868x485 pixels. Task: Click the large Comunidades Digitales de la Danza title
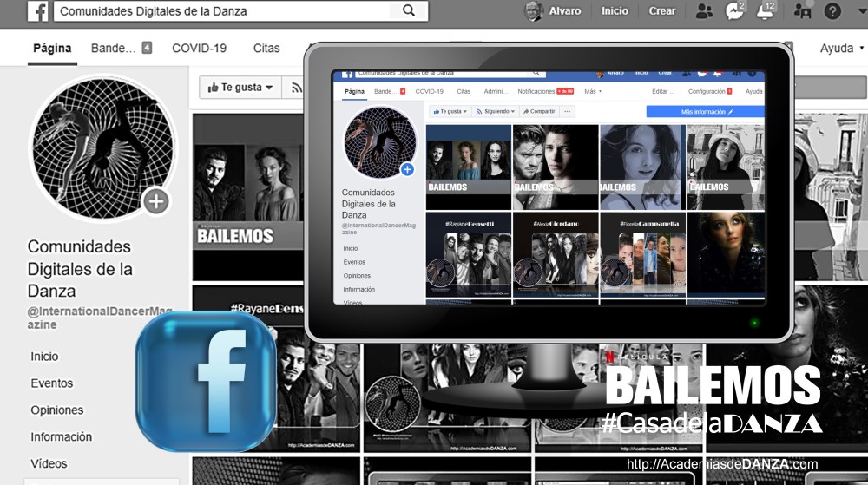(80, 269)
